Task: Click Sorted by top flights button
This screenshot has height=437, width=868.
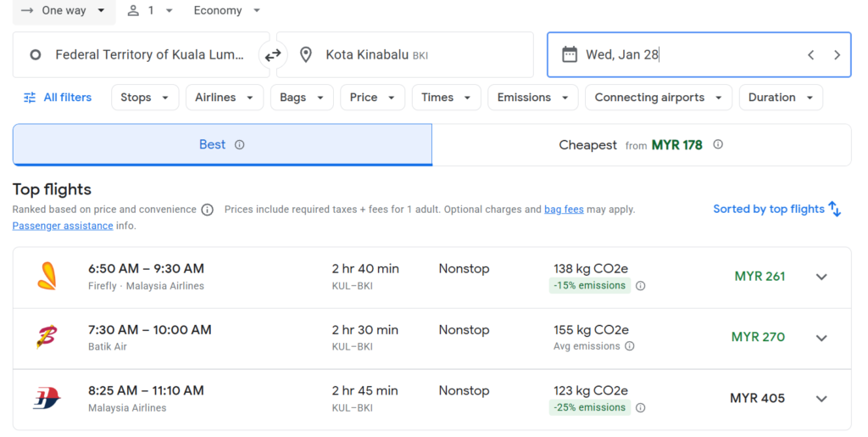Action: (776, 210)
